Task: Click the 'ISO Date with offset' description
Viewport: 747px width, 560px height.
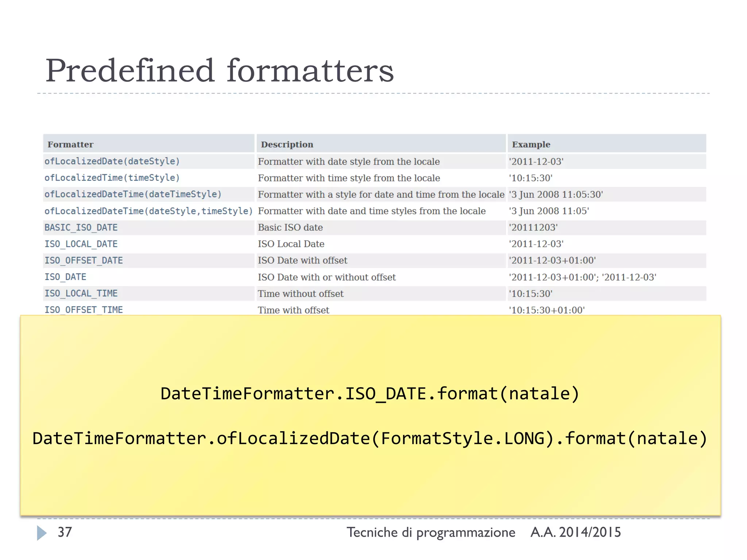Action: [x=302, y=260]
